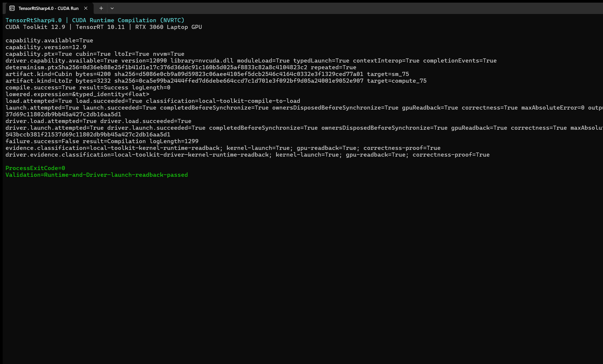Click the 'capability.ptx=True cubin=True' line
Viewport: 603px width, 364px height.
point(95,54)
